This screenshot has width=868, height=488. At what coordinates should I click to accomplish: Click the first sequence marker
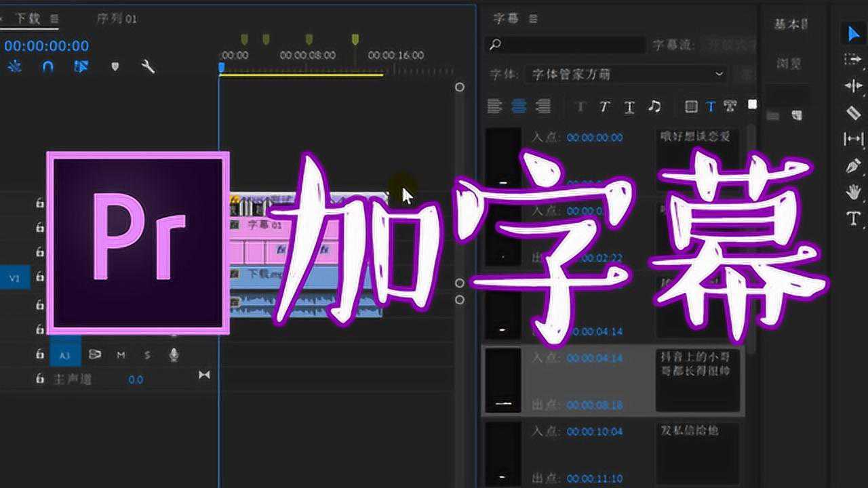click(245, 39)
